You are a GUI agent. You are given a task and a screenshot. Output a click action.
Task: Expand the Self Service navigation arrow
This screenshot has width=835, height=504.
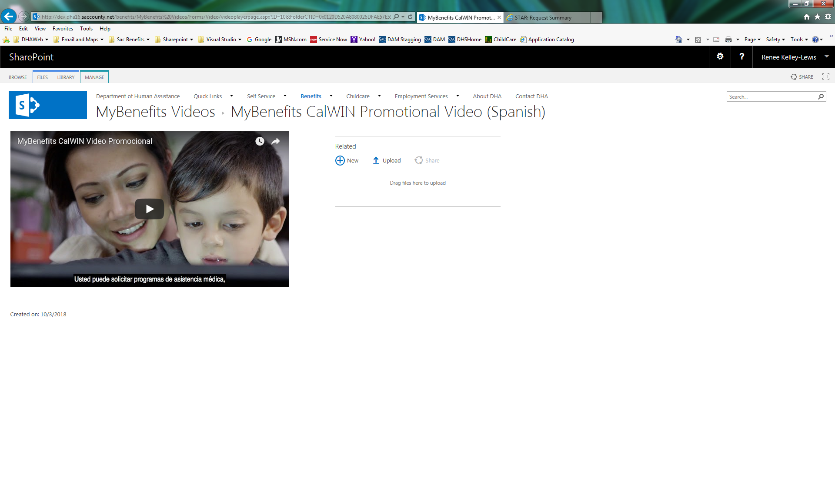coord(285,96)
